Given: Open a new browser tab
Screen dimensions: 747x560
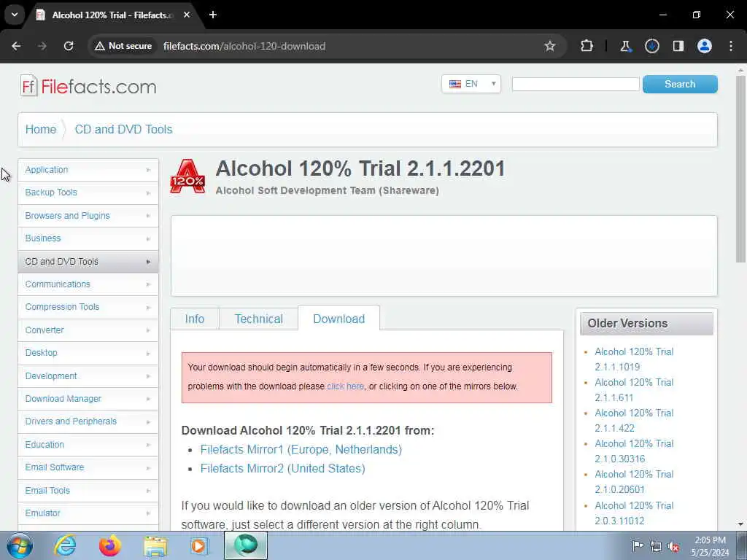Looking at the screenshot, I should coord(213,15).
